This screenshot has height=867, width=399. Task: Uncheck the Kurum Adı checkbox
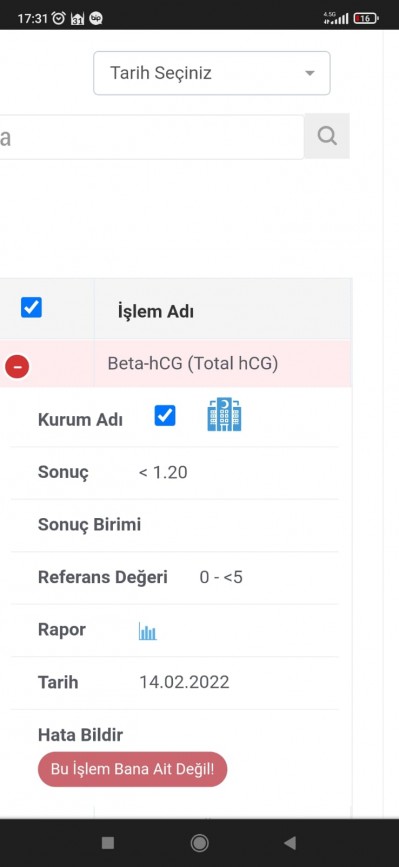click(165, 415)
